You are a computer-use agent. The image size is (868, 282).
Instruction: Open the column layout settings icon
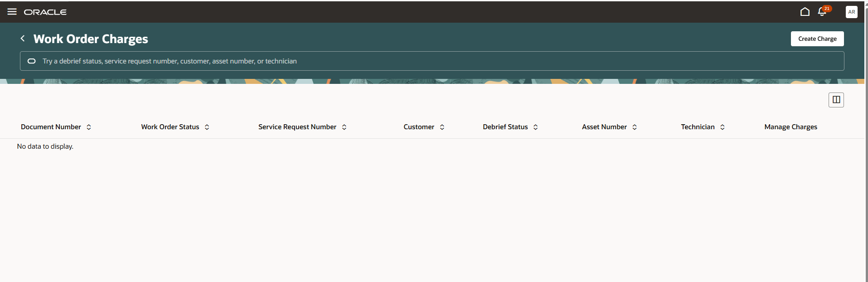point(836,100)
